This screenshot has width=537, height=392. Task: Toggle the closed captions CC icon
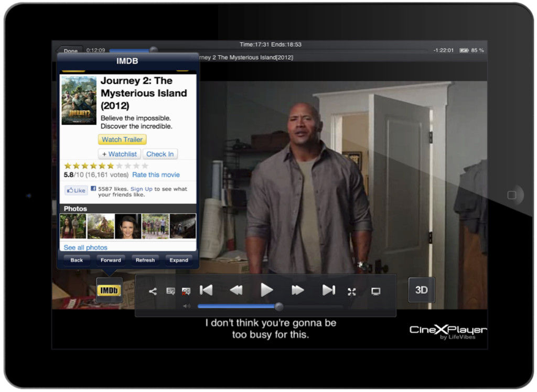pos(186,291)
